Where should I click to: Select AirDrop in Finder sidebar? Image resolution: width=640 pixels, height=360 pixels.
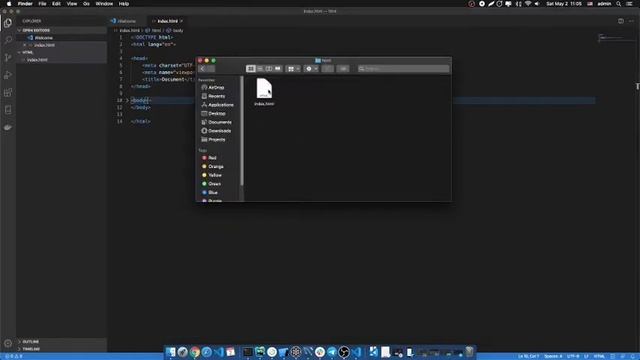[x=216, y=87]
